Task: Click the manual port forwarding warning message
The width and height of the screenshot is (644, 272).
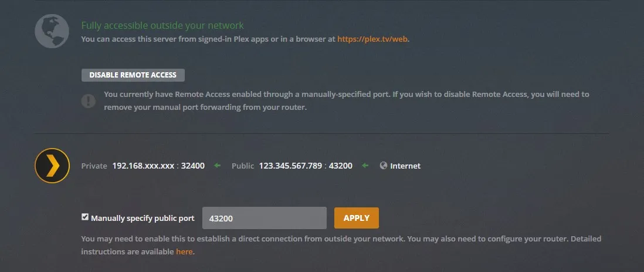Action: [x=346, y=100]
